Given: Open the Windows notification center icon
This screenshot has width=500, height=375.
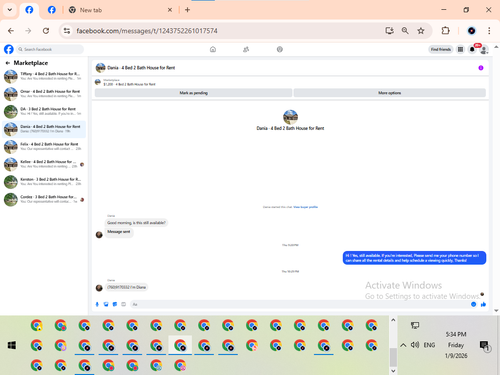Looking at the screenshot, I should [484, 345].
